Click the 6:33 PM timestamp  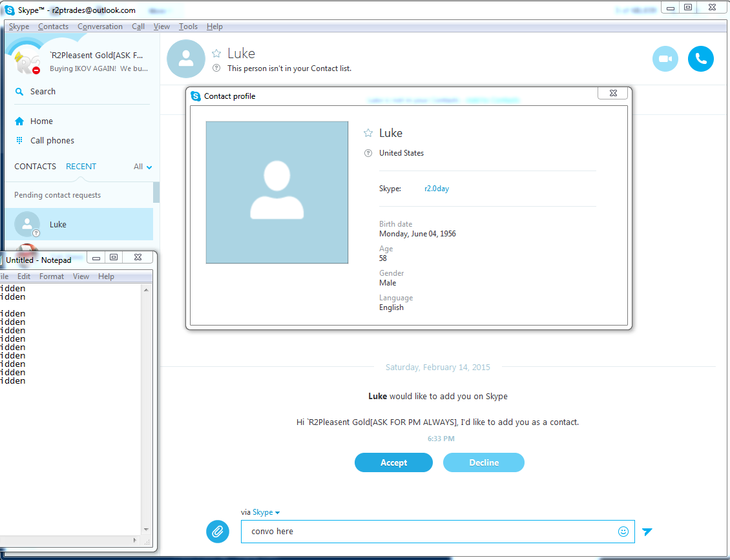pos(441,439)
